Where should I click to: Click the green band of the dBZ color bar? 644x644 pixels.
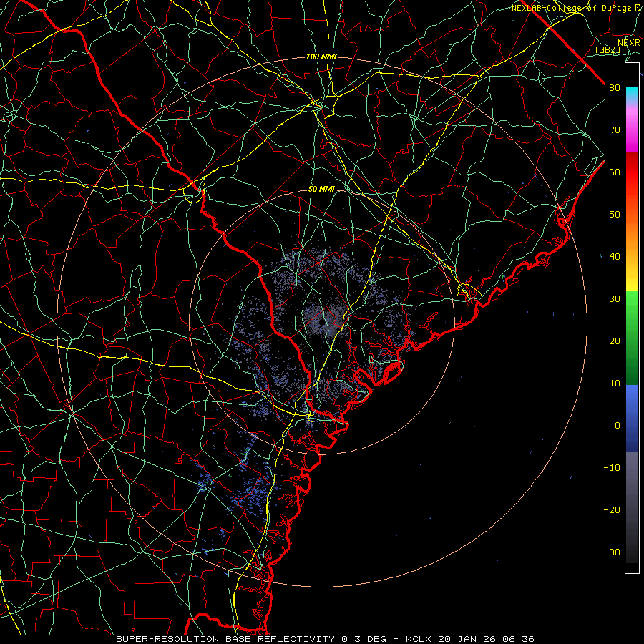tap(632, 338)
